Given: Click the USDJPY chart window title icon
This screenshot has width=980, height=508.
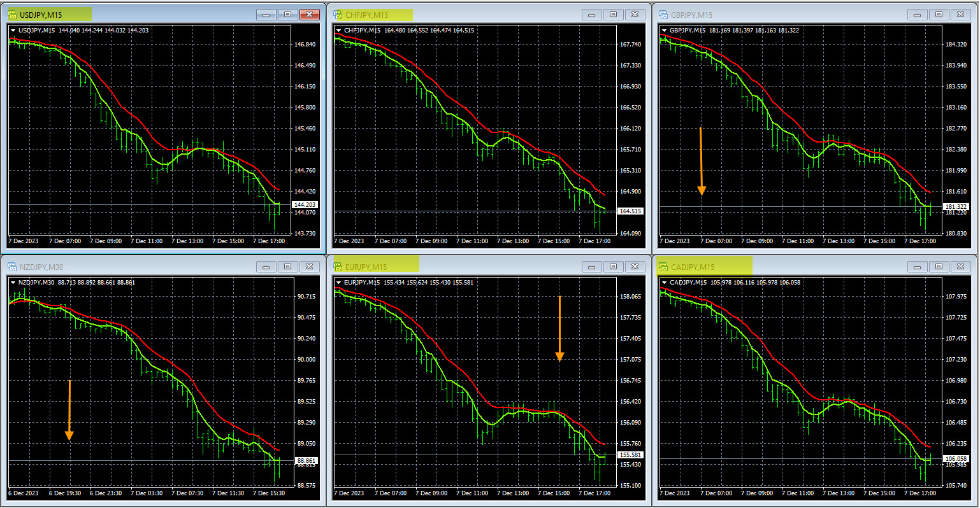Looking at the screenshot, I should coord(12,15).
